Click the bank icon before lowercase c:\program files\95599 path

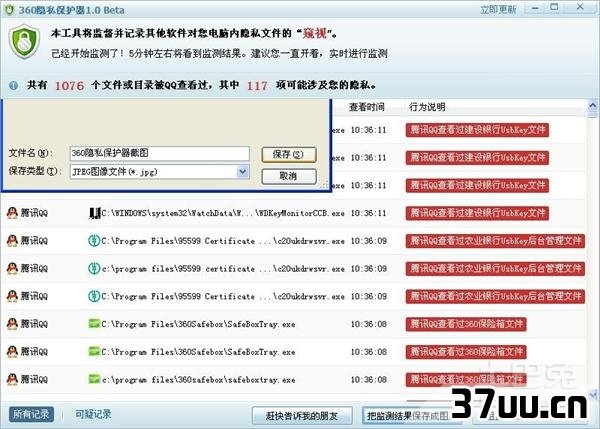94,269
